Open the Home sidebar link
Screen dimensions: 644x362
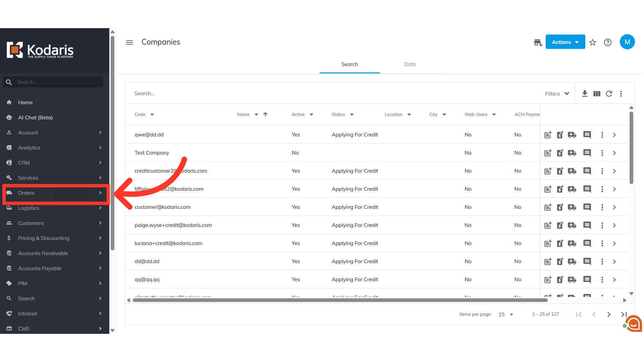tap(25, 103)
